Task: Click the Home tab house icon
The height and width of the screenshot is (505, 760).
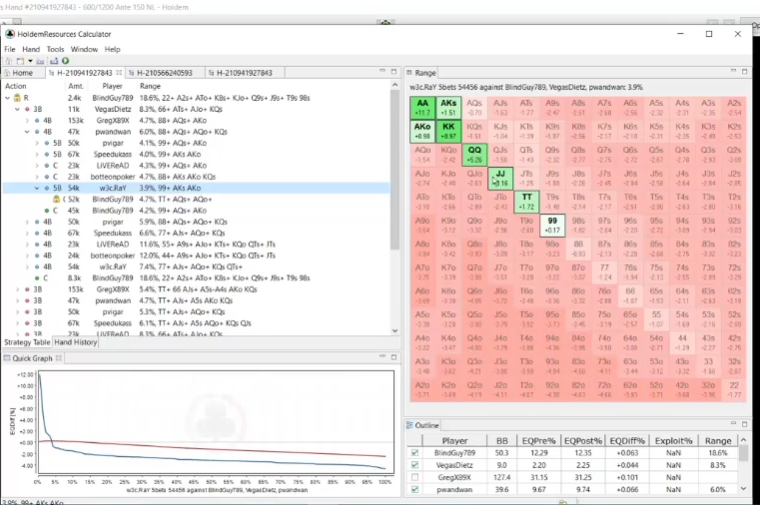Action: tap(7, 73)
